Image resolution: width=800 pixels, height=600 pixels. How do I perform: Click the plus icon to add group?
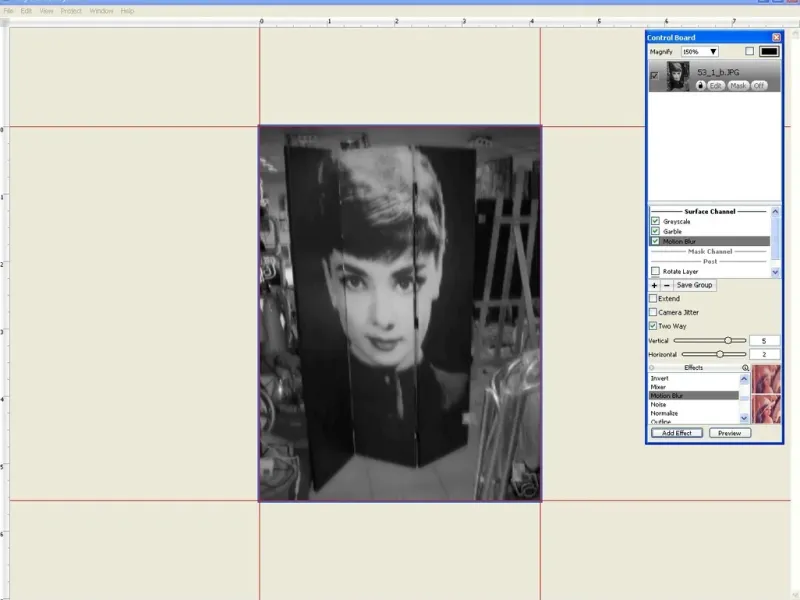pyautogui.click(x=654, y=286)
